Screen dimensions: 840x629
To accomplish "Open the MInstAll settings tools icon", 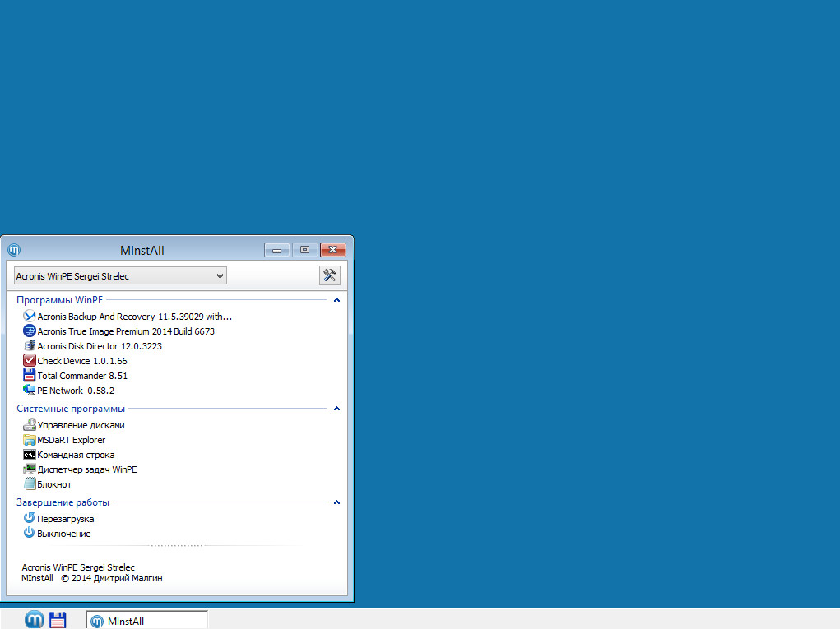I will point(329,275).
